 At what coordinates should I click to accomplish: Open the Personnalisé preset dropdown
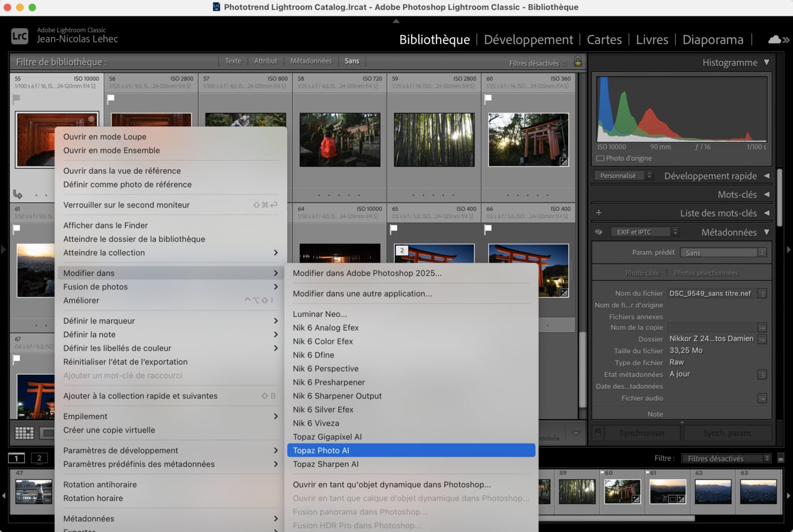tap(624, 175)
